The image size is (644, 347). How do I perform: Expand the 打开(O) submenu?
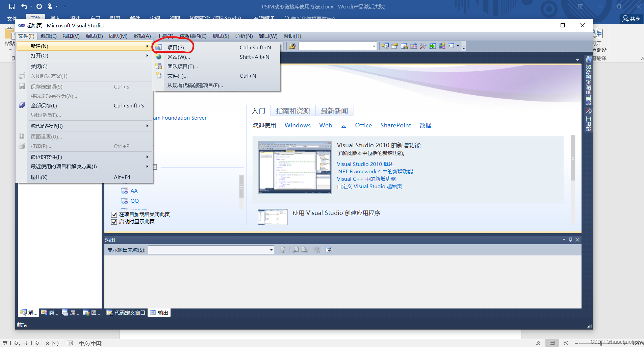coord(84,55)
